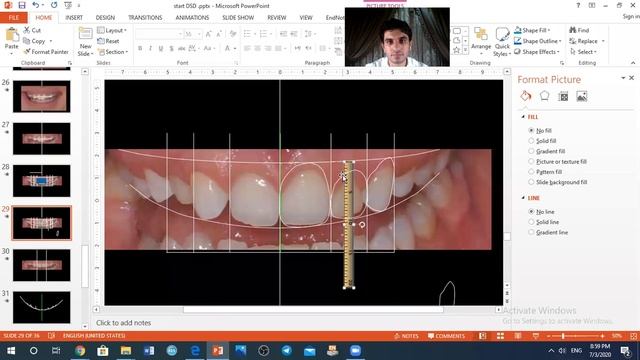640x360 pixels.
Task: Switch to Normal view in status bar
Action: click(x=482, y=336)
